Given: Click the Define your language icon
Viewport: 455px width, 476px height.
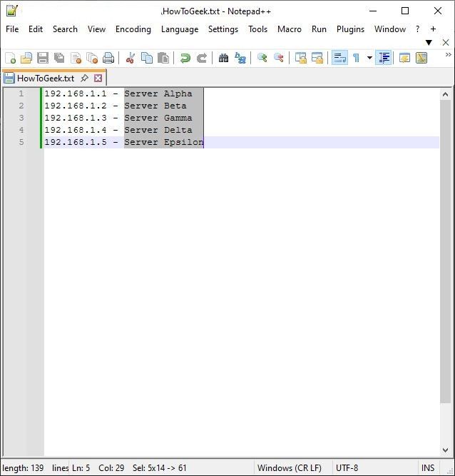Looking at the screenshot, I should 404,58.
